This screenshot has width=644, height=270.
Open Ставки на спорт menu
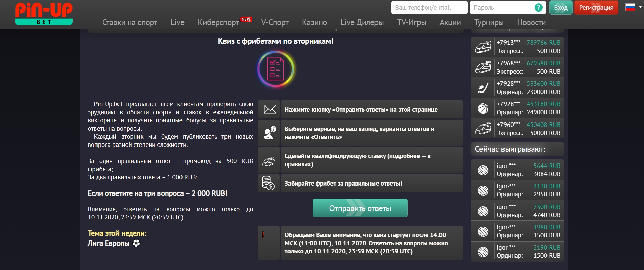point(130,22)
